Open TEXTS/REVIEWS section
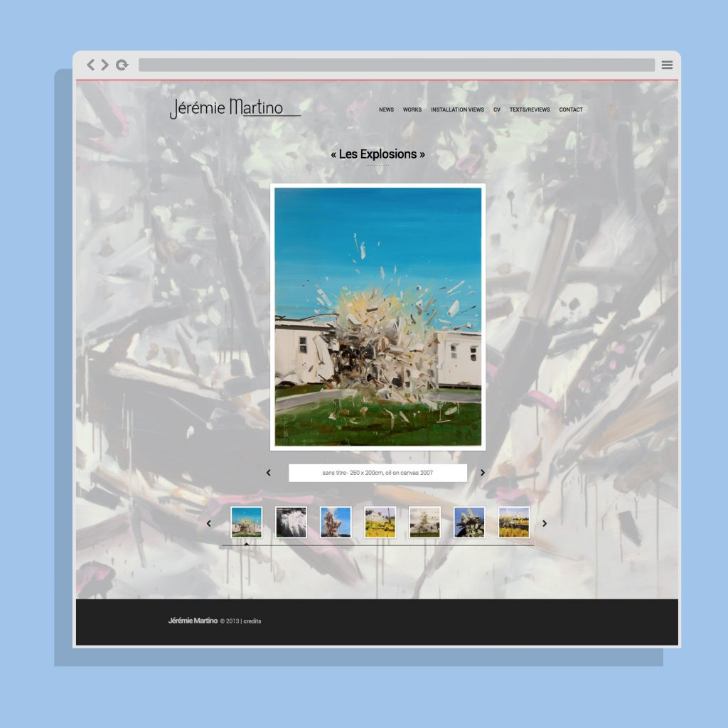 [x=530, y=109]
